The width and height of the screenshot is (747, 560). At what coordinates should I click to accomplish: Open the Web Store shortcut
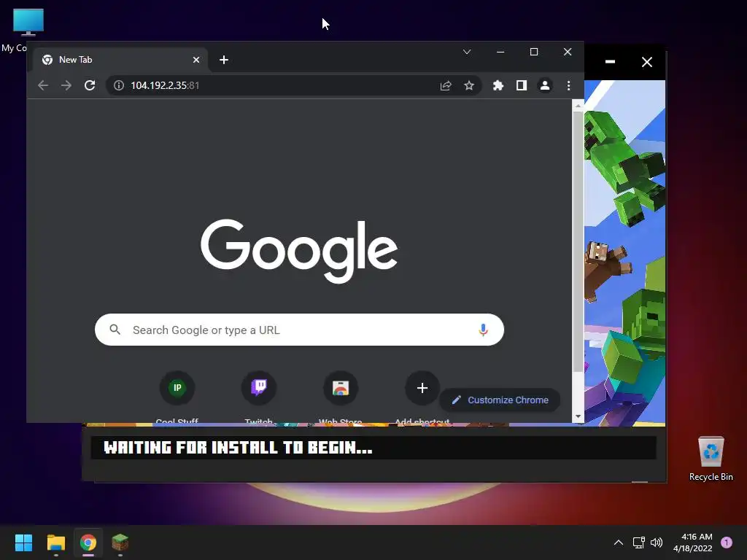pos(340,388)
